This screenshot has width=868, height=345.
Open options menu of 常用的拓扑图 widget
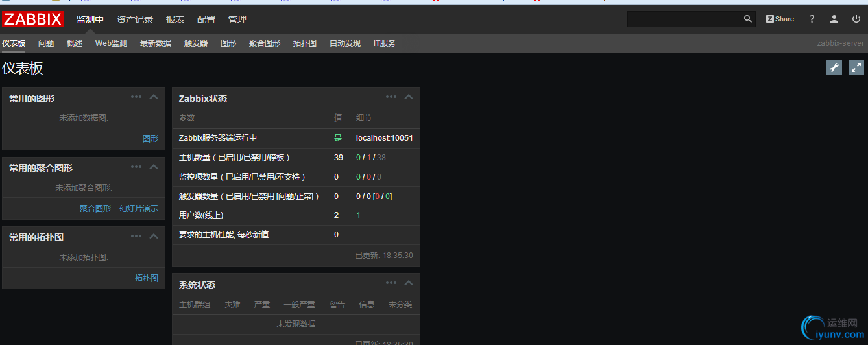pos(136,236)
